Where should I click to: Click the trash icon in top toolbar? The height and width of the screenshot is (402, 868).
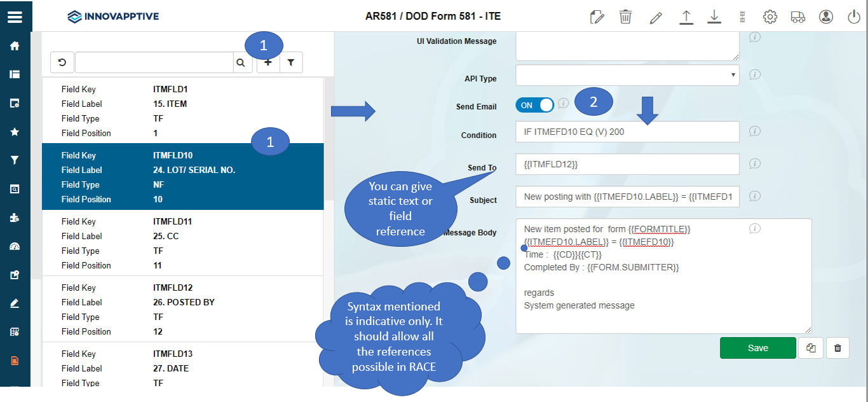pos(625,17)
